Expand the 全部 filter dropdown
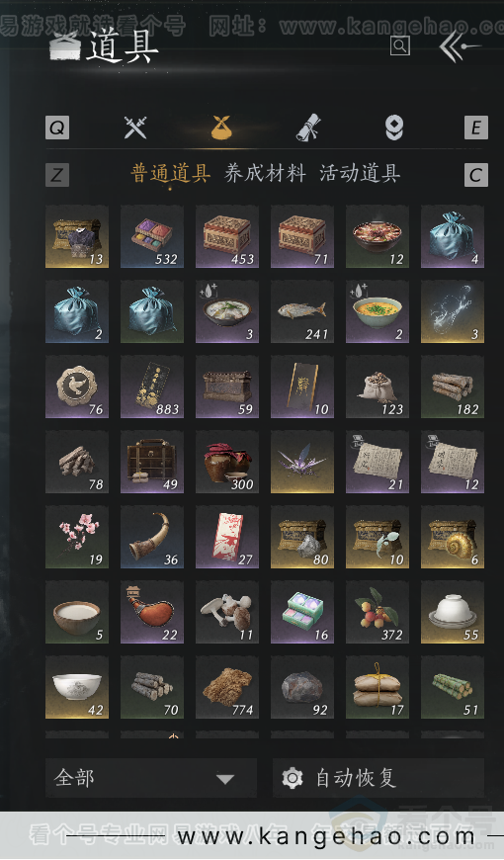 [x=151, y=778]
